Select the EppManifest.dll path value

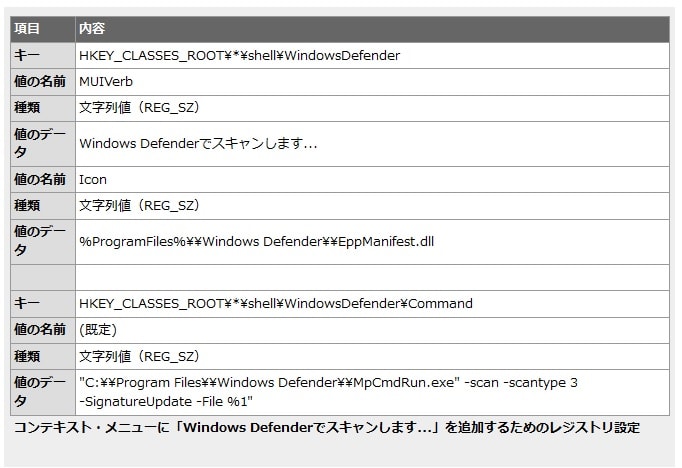coord(257,241)
